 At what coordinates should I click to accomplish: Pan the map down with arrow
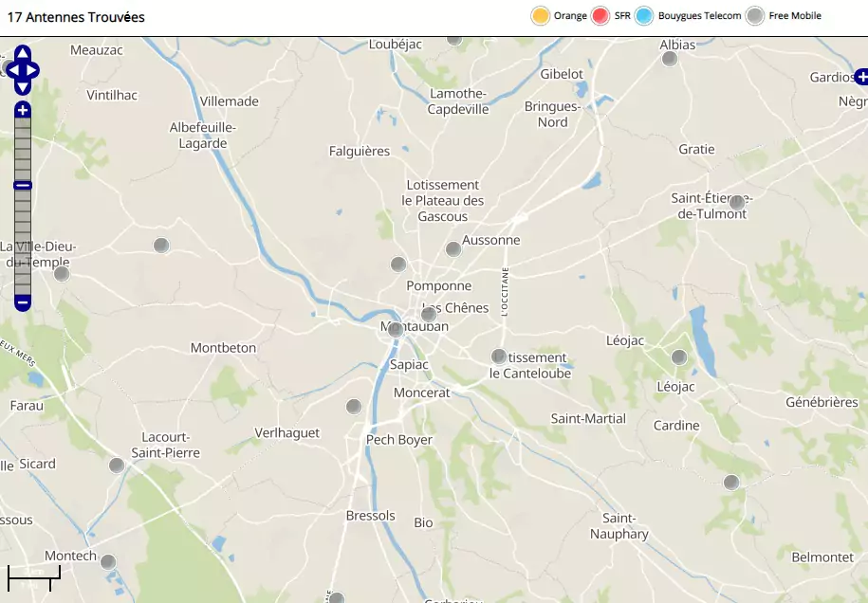tap(23, 87)
